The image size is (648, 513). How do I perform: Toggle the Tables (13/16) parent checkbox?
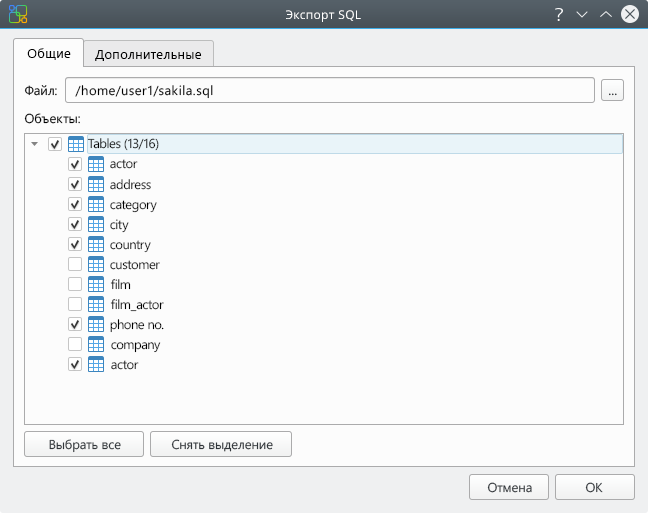[55, 144]
